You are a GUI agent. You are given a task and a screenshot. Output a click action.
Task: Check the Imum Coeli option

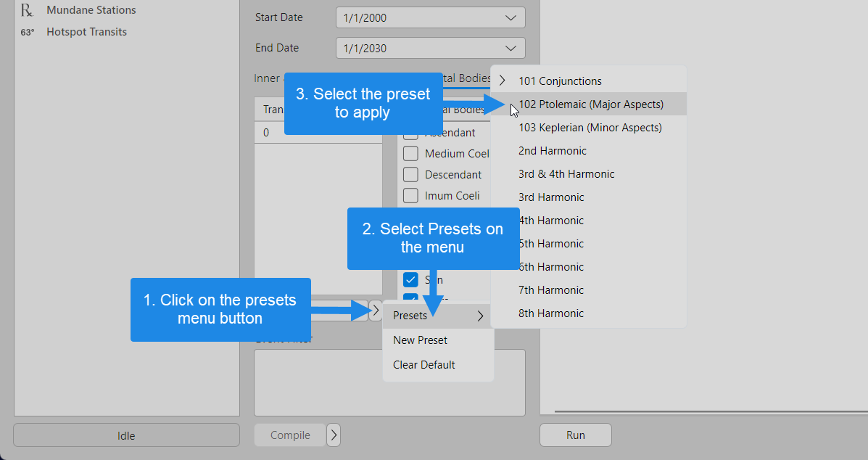pos(410,195)
